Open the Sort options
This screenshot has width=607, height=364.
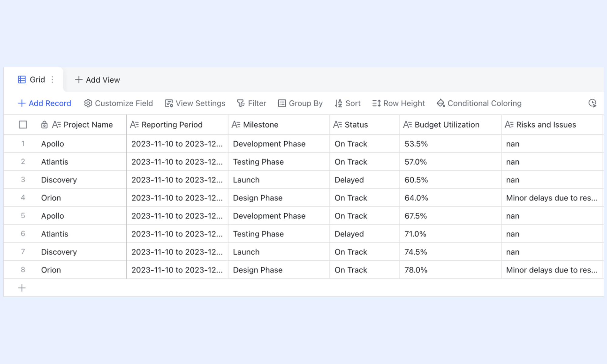coord(348,103)
